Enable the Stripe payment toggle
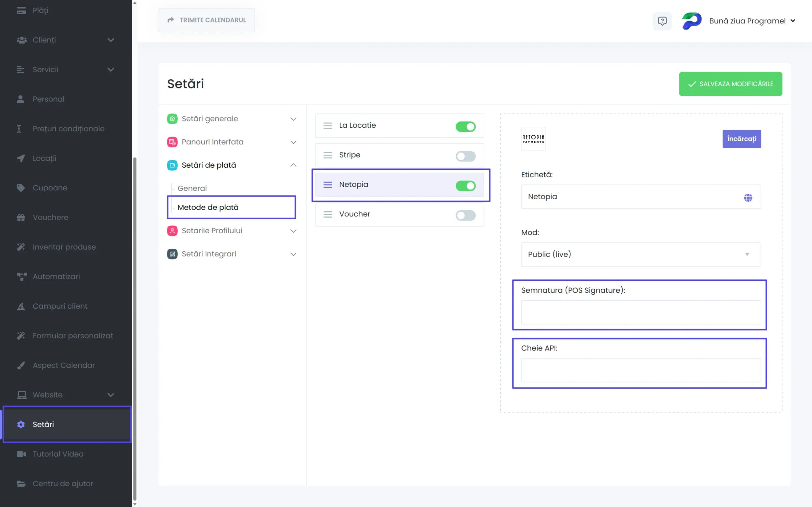This screenshot has height=507, width=812. (x=465, y=156)
